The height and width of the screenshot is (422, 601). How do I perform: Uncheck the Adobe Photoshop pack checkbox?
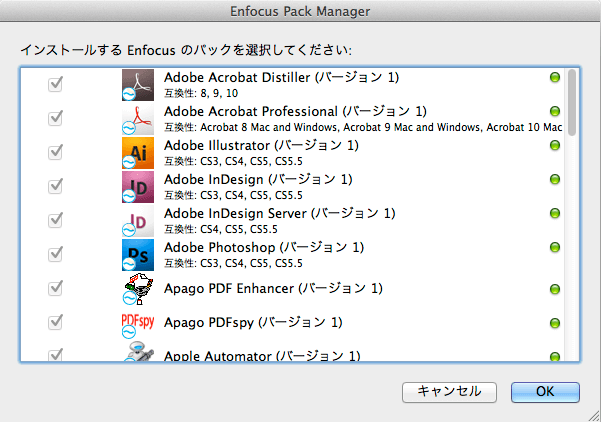coord(55,254)
